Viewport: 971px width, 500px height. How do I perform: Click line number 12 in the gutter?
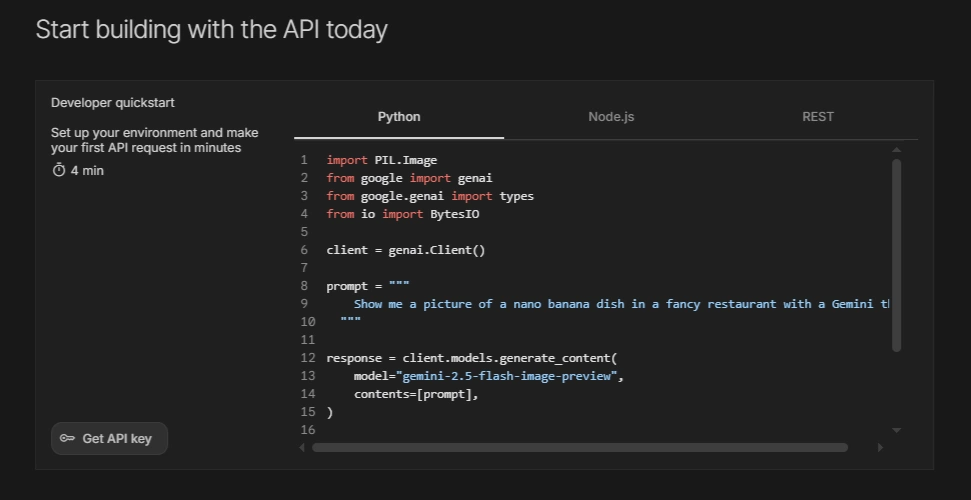coord(308,358)
